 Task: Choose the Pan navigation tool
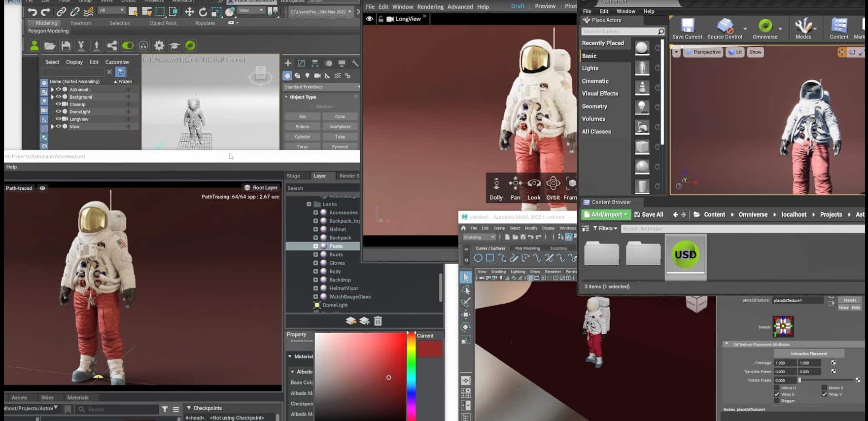[515, 184]
